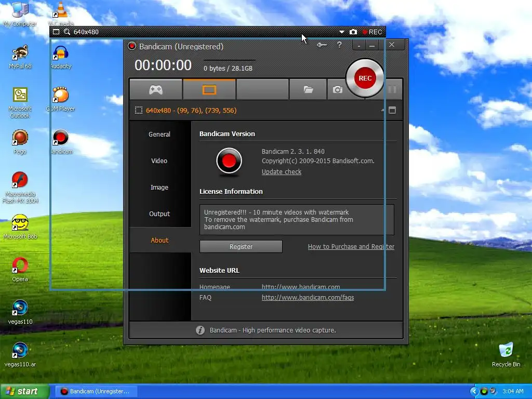Viewport: 532px width, 399px height.
Task: Click the dotted rectangle selection icon
Action: pyautogui.click(x=138, y=110)
